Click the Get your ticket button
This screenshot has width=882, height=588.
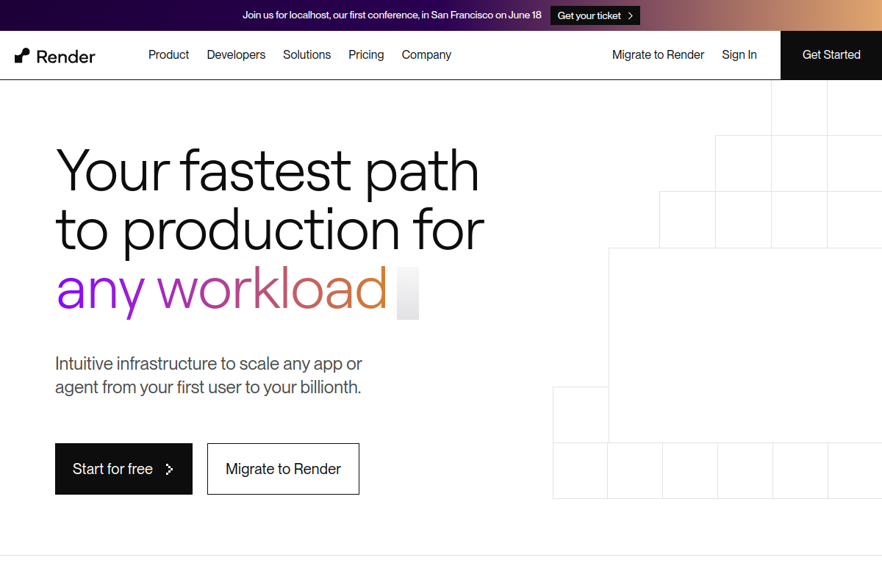pyautogui.click(x=595, y=15)
